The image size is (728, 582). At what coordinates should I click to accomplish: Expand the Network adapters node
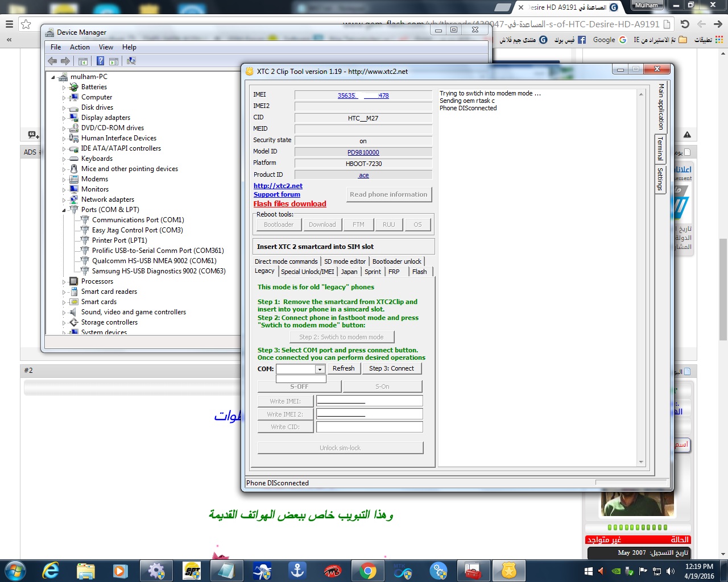click(x=64, y=200)
